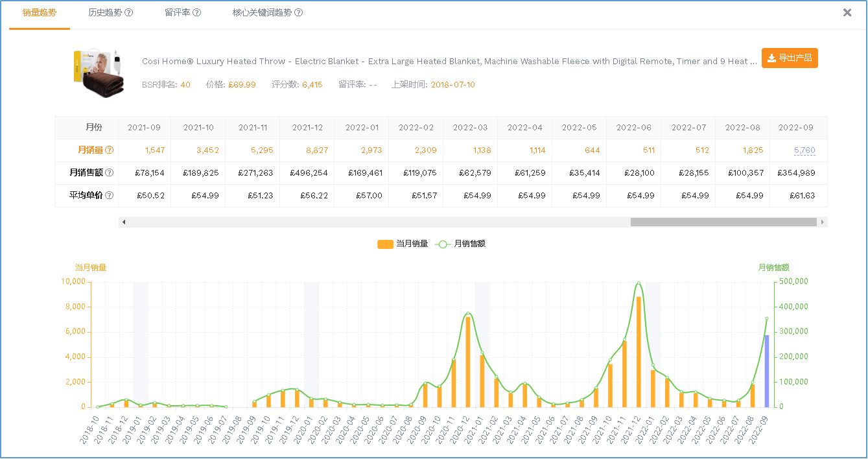Click the help icon beside 月销量
The width and height of the screenshot is (868, 459).
[x=109, y=150]
